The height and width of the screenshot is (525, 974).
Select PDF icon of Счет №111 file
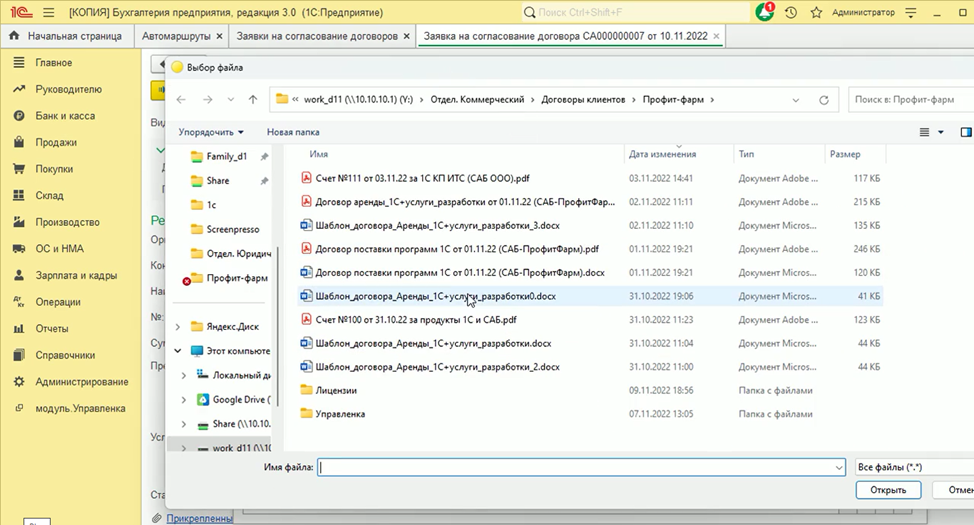point(306,178)
